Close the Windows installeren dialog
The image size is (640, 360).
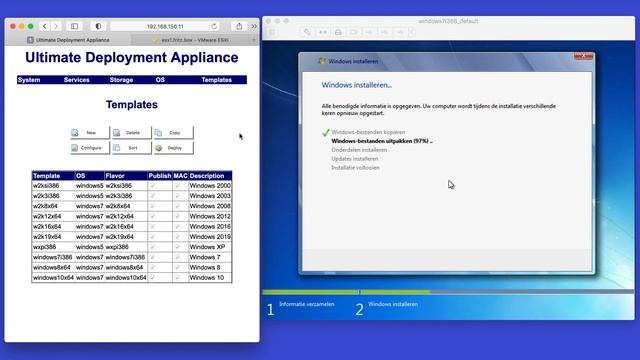pos(584,56)
